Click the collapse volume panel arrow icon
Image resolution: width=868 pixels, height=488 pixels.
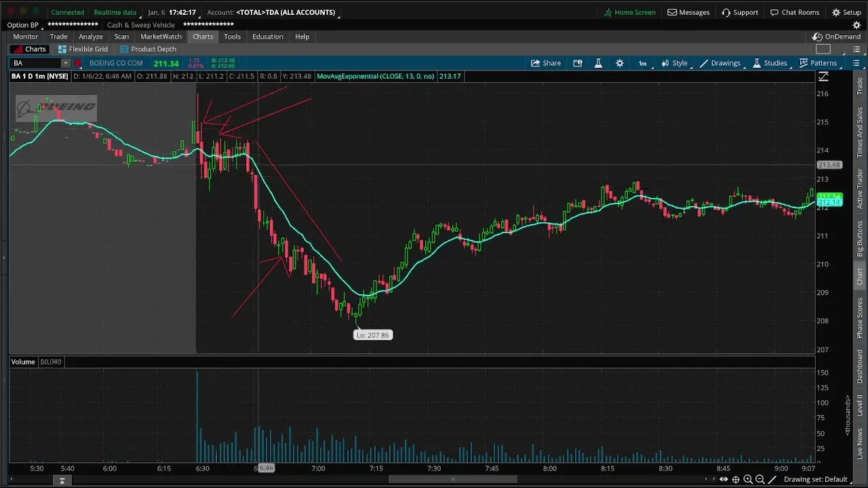[62, 481]
